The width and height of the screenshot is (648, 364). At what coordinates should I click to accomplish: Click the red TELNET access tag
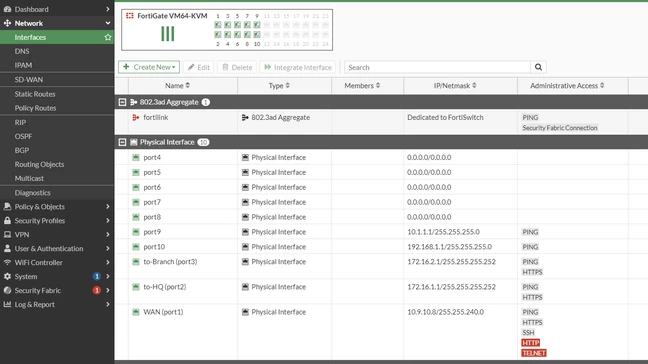point(534,353)
